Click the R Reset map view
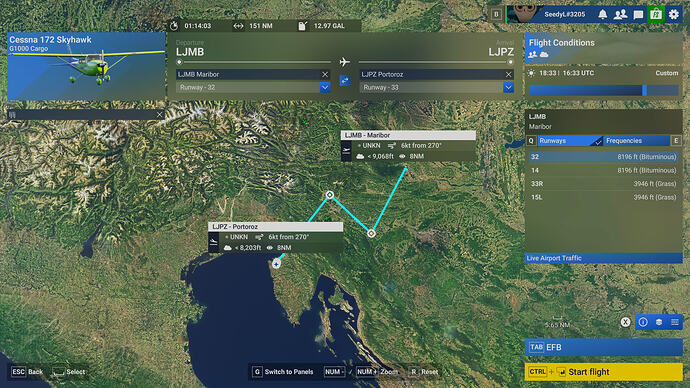Viewport: 690px width, 388px height. pyautogui.click(x=424, y=372)
